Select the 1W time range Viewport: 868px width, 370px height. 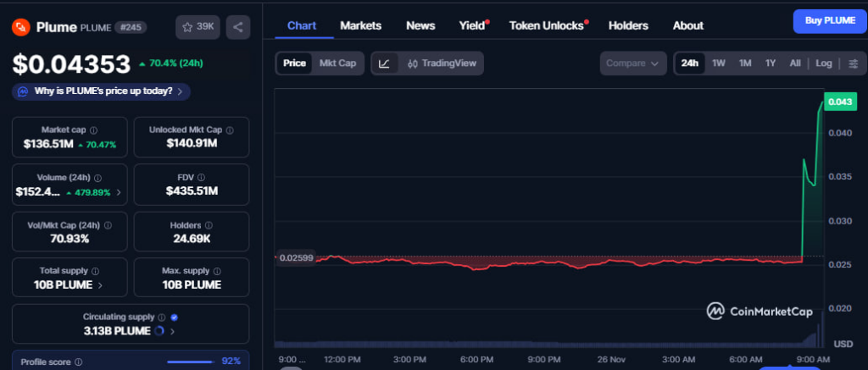coord(719,63)
